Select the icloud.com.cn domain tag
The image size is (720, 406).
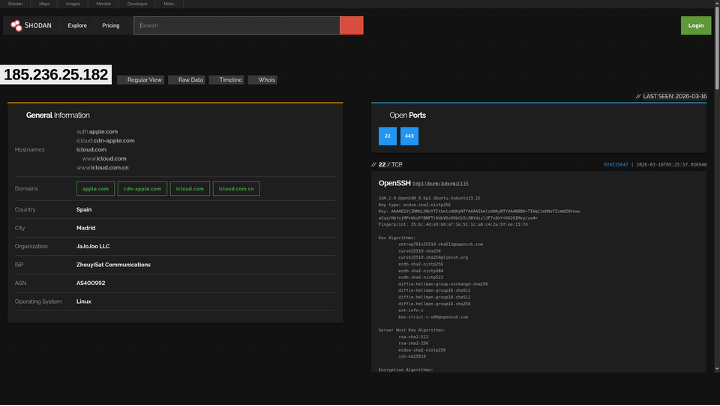(237, 188)
